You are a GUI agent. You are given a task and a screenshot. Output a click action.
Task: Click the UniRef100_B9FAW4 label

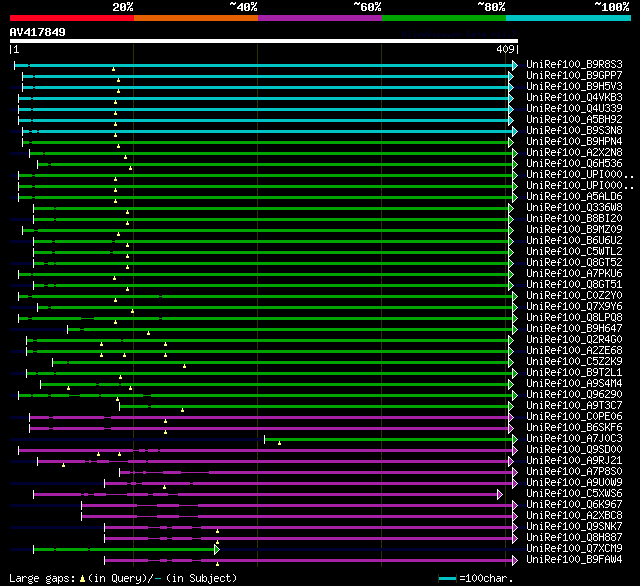[574, 560]
